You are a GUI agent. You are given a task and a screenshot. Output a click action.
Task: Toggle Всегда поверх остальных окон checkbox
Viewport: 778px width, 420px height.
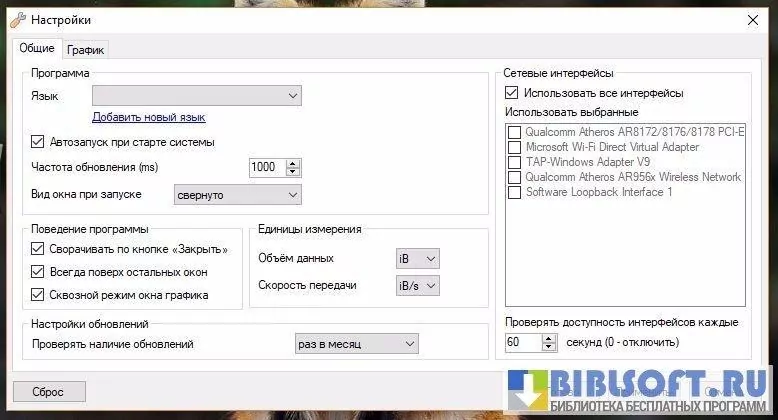tap(39, 272)
